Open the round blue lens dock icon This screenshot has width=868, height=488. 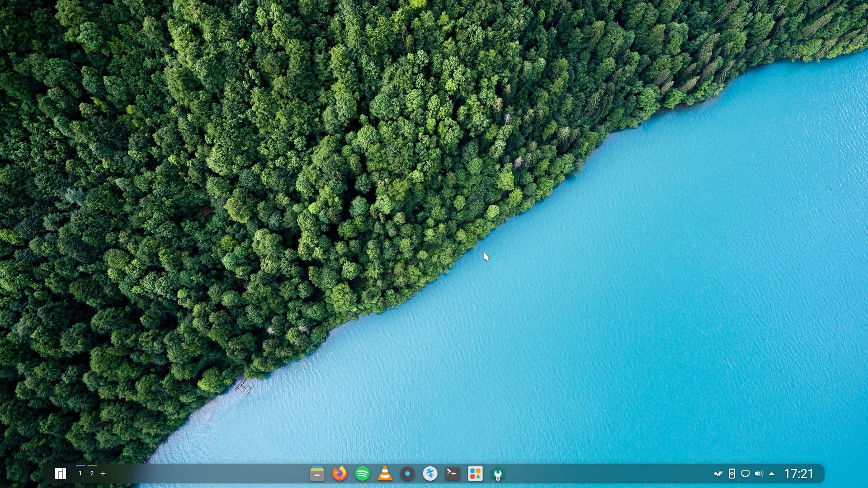click(407, 474)
